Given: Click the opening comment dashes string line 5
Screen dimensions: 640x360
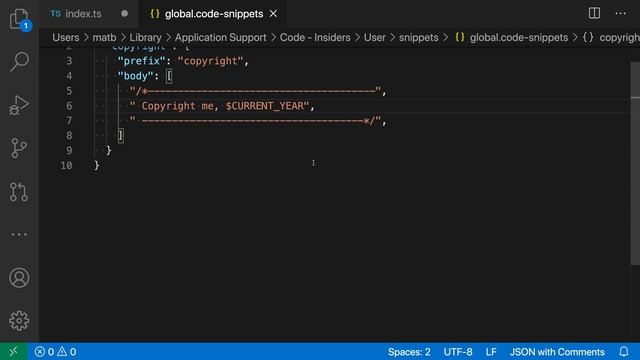Looking at the screenshot, I should (256, 91).
